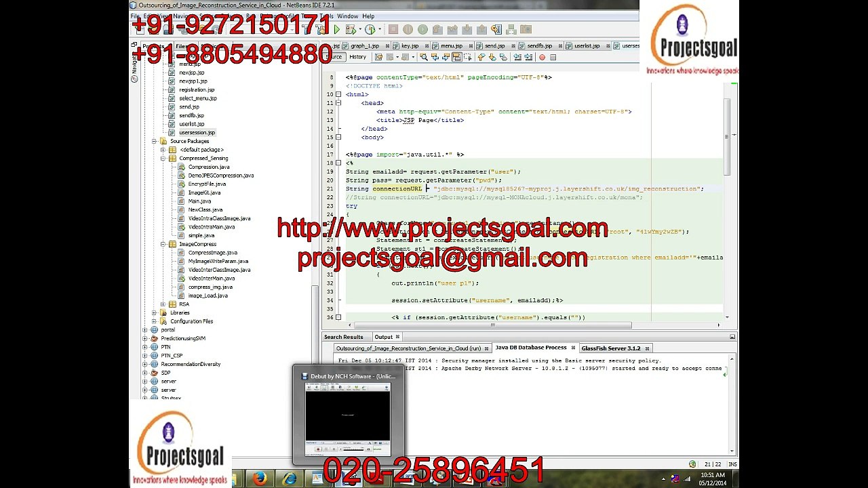The width and height of the screenshot is (868, 488).
Task: Click the Shift Line Left icon
Action: 519,58
